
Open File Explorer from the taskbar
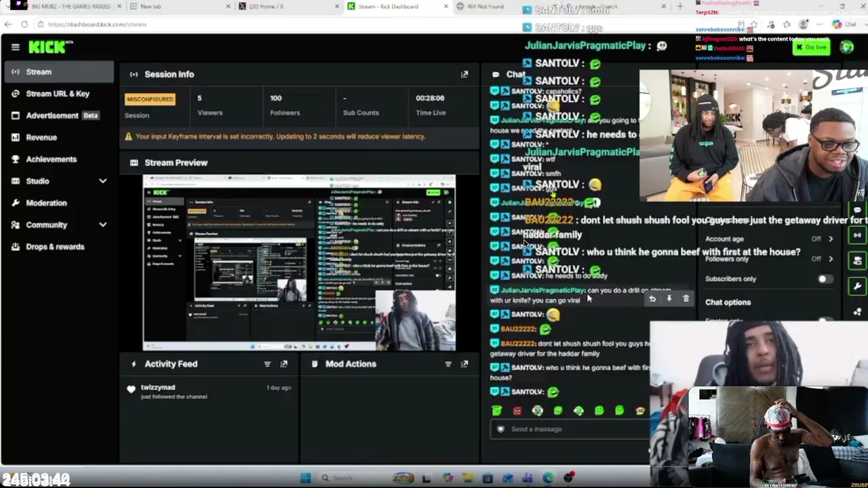click(x=468, y=478)
